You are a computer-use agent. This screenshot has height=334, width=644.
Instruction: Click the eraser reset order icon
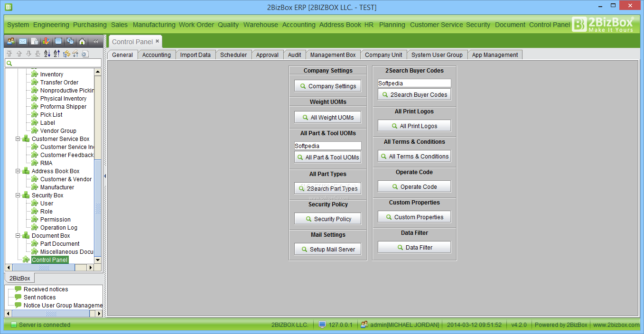click(x=75, y=54)
